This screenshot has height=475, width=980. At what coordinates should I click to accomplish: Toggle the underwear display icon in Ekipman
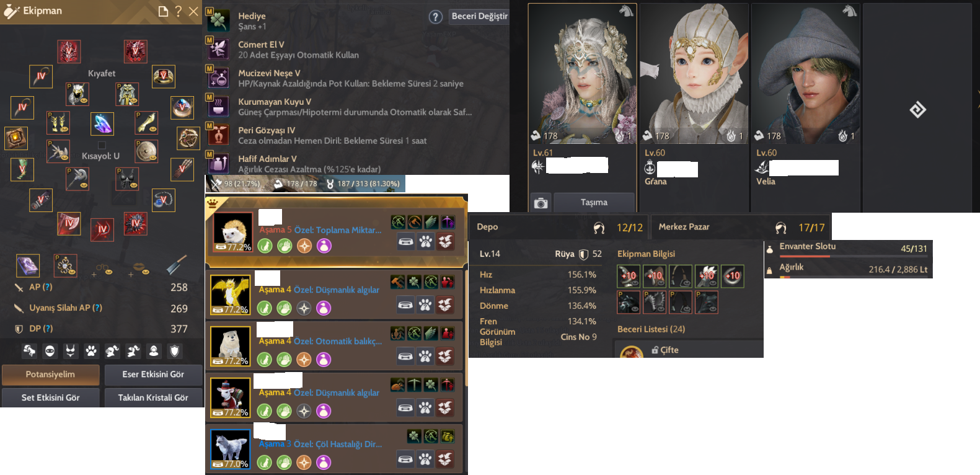pos(71,351)
